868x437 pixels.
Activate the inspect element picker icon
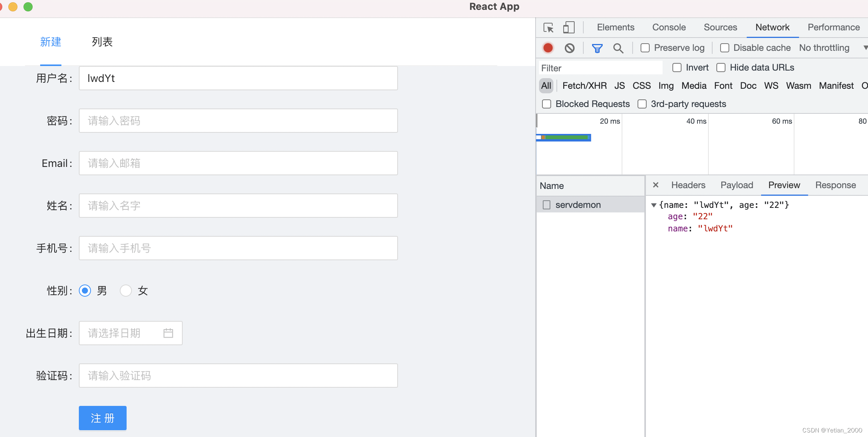tap(548, 28)
